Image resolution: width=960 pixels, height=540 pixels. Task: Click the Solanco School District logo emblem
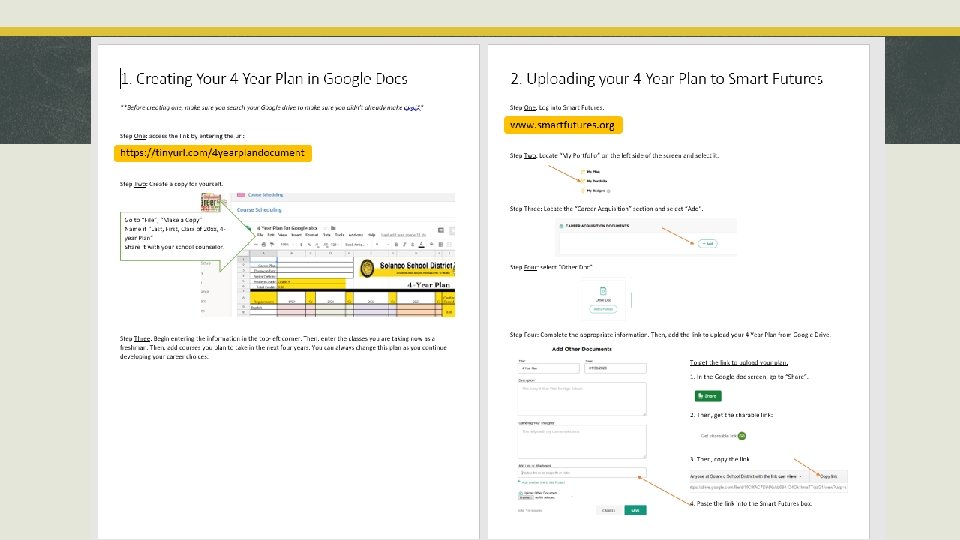pos(367,268)
